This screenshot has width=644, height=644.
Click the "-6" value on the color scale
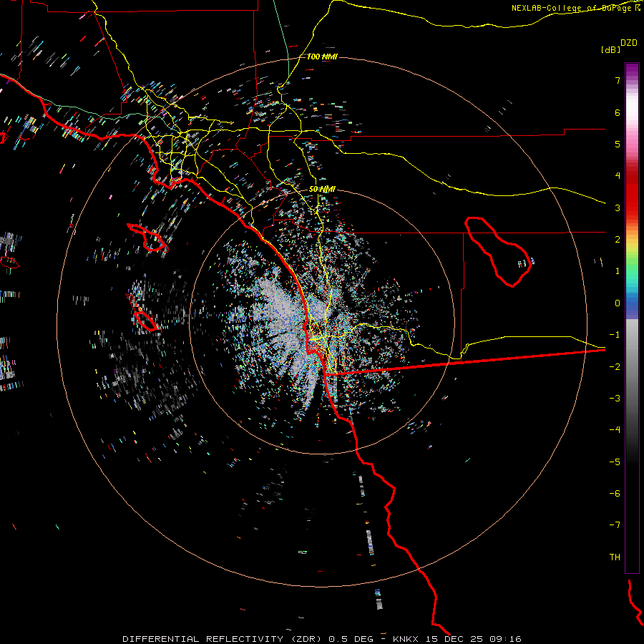pos(615,494)
